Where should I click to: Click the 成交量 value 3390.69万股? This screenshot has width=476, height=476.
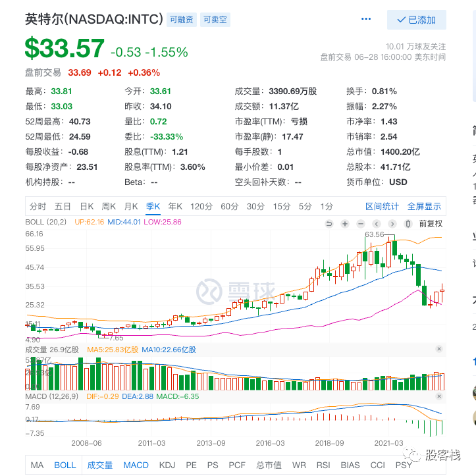click(292, 92)
